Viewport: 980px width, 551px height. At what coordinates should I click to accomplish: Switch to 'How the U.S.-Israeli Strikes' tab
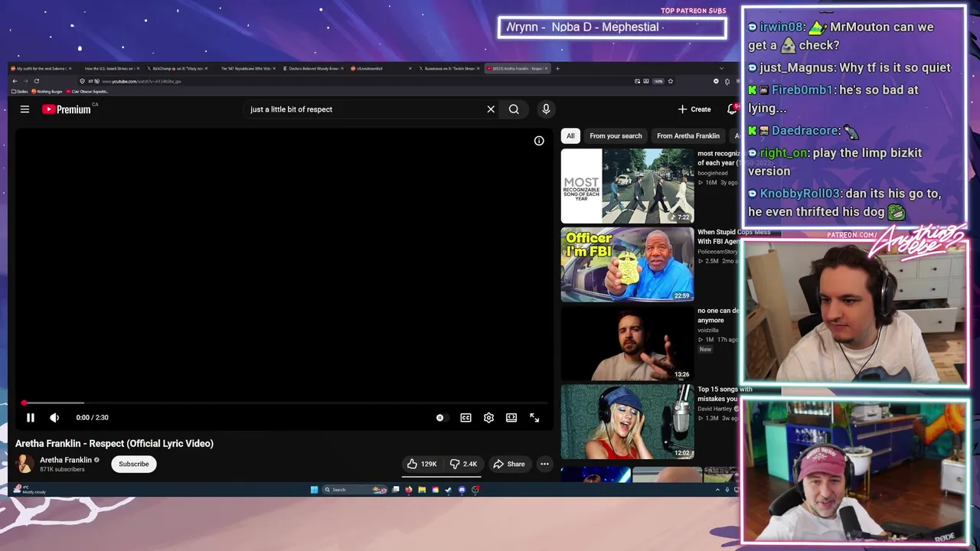pyautogui.click(x=111, y=68)
